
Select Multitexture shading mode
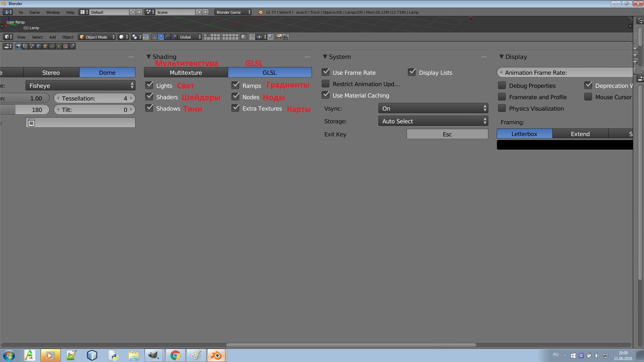click(x=186, y=72)
